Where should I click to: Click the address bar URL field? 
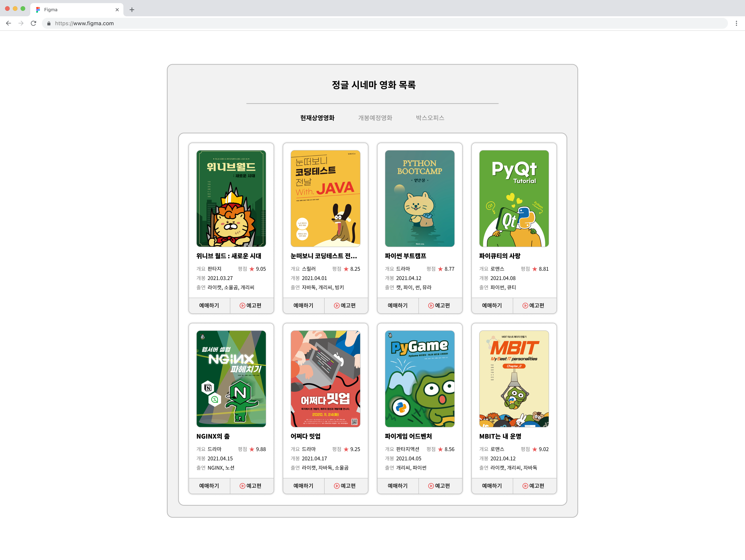(x=236, y=23)
